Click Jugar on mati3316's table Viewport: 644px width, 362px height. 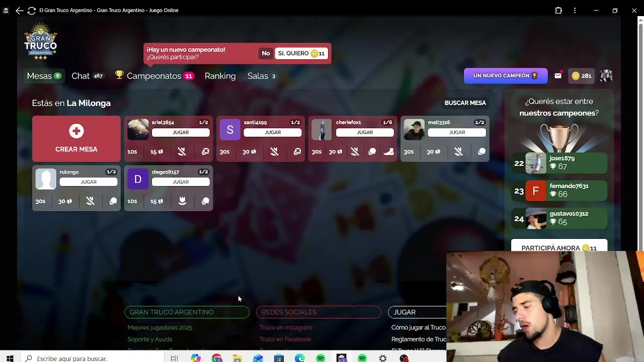click(x=457, y=132)
